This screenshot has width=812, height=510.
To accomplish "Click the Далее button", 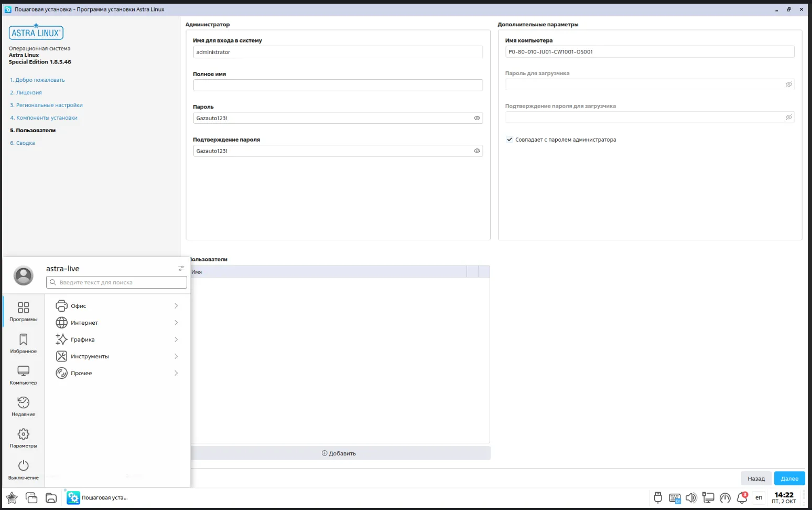I will (x=789, y=478).
